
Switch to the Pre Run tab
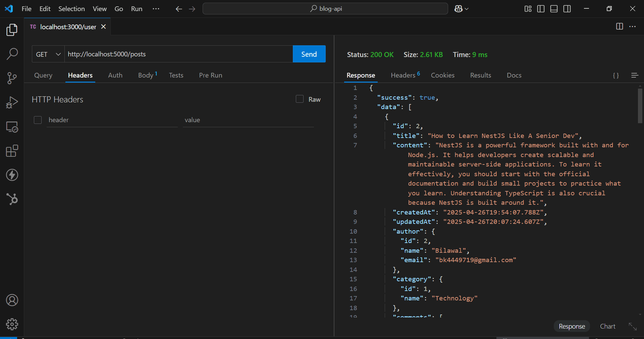[x=211, y=76]
